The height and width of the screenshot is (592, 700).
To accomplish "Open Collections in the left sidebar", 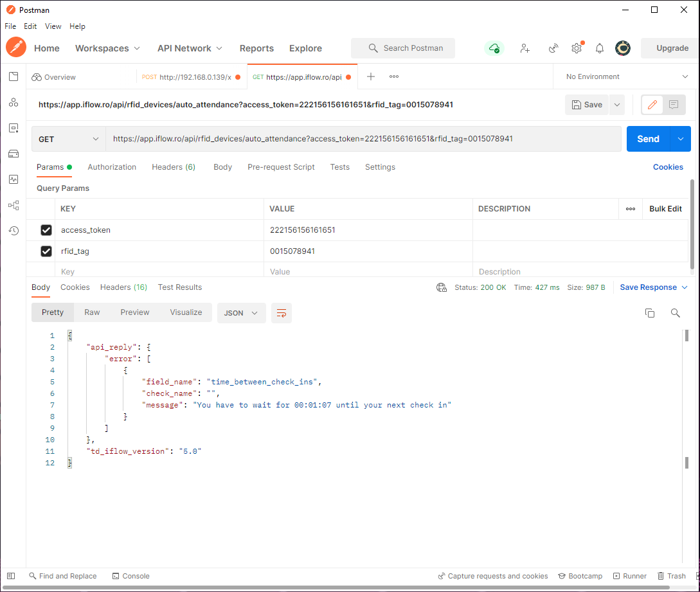I will tap(14, 76).
